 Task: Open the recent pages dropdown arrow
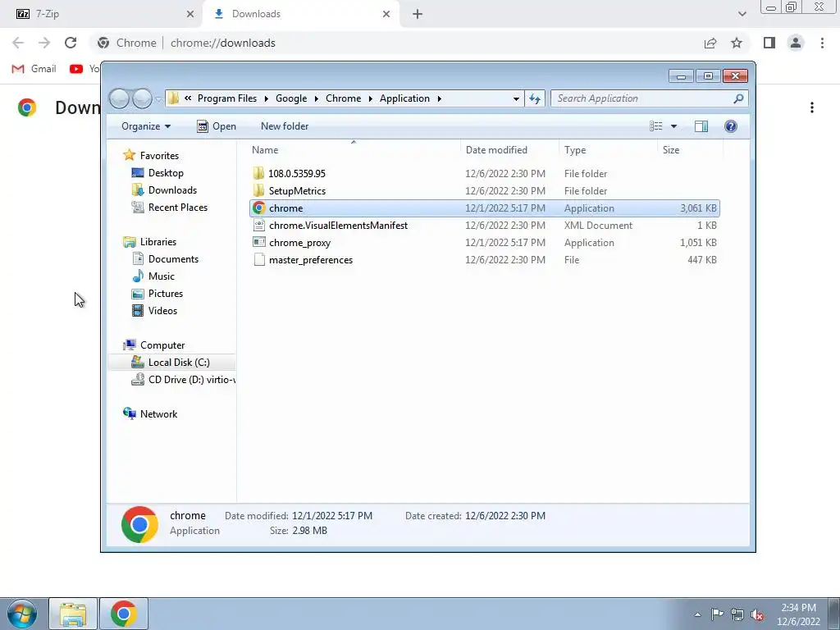158,99
